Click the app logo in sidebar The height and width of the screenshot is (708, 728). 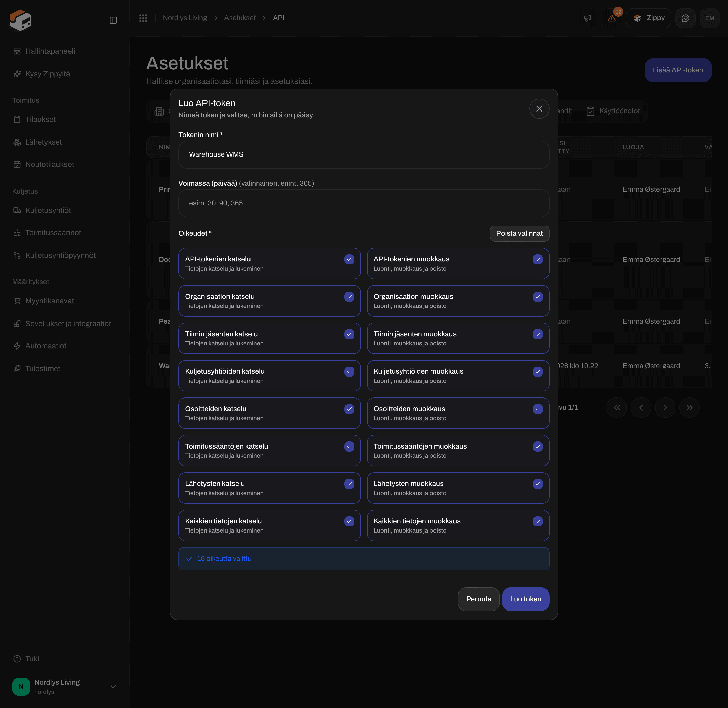click(x=20, y=20)
